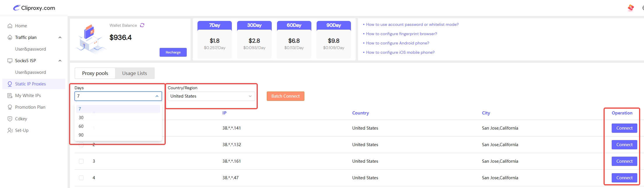The height and width of the screenshot is (188, 644).
Task: Open the Android phone configuration guide link
Action: 397,43
